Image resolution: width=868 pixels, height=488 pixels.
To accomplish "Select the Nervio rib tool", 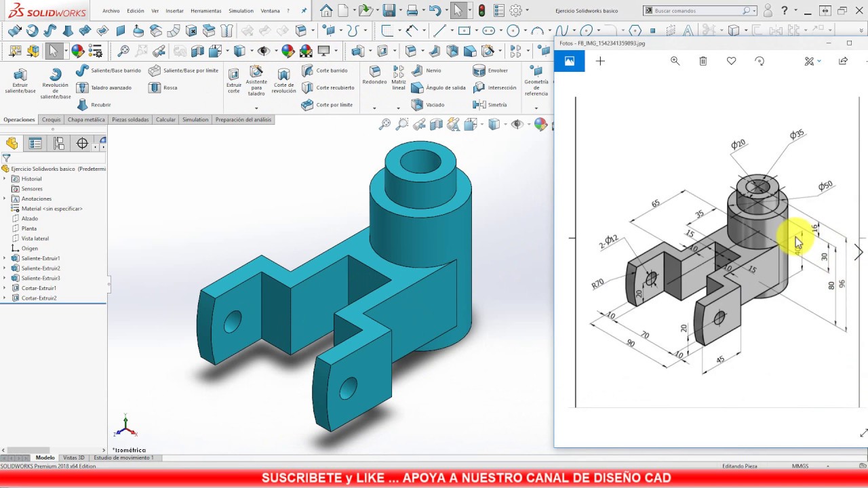I will click(x=426, y=70).
